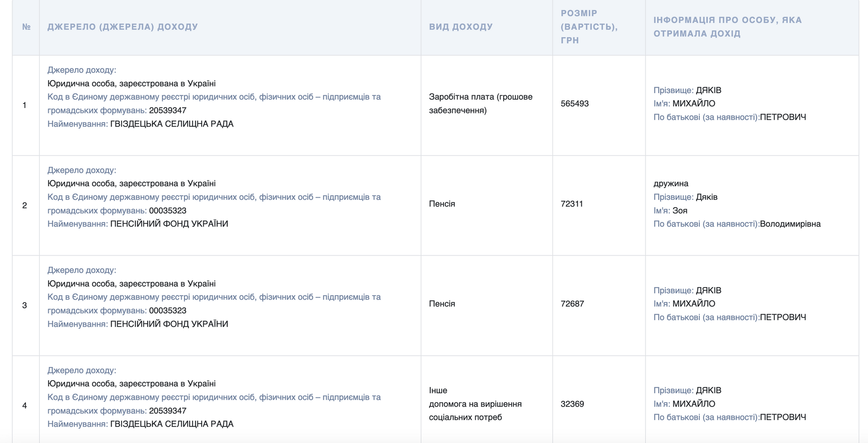This screenshot has height=443, width=868.
Task: Click "ПЕНСІЙНИЙ ФОНД УКРАЇНИ" in row 2
Action: click(x=169, y=224)
